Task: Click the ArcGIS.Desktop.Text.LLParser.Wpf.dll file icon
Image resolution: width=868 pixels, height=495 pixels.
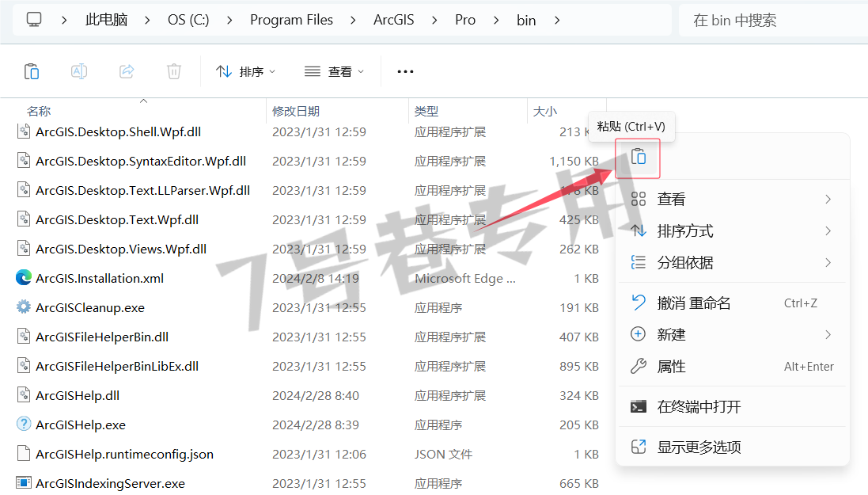Action: click(23, 190)
